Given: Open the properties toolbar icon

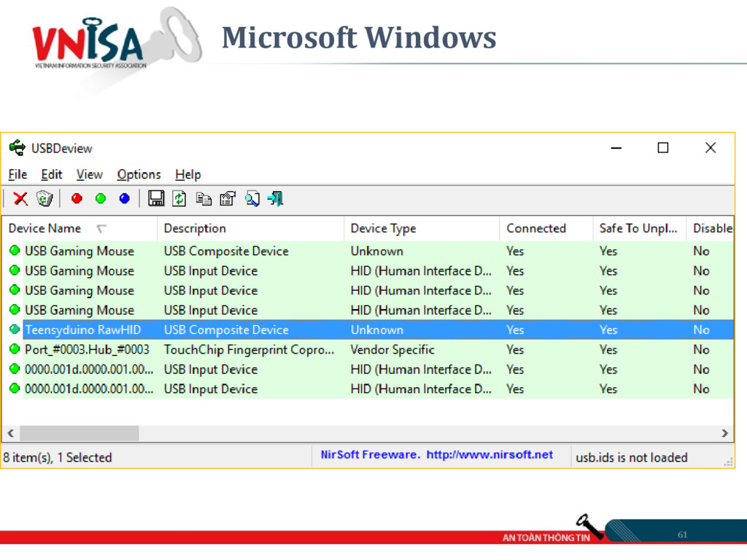Looking at the screenshot, I should point(228,198).
